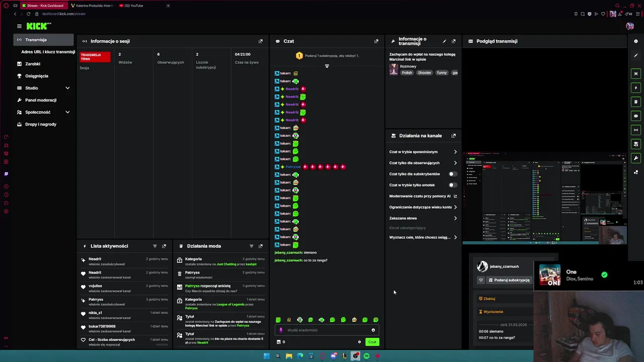
Task: Click the 04:21:00 live time value
Action: click(243, 54)
